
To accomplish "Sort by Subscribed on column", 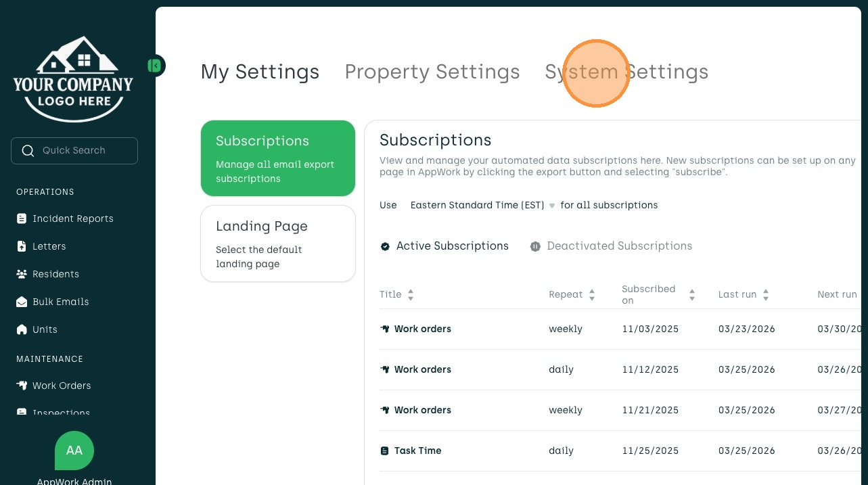I will coord(691,295).
